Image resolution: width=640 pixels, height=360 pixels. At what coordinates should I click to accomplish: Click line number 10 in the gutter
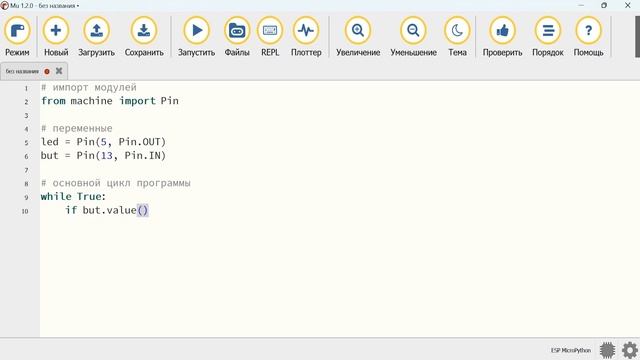[25, 211]
